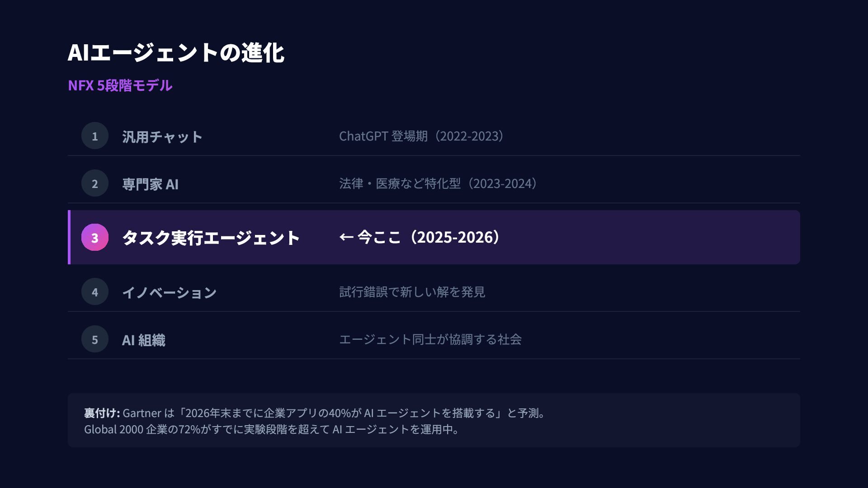The height and width of the screenshot is (488, 868).
Task: Click the number 5 circle badge
Action: 95,339
